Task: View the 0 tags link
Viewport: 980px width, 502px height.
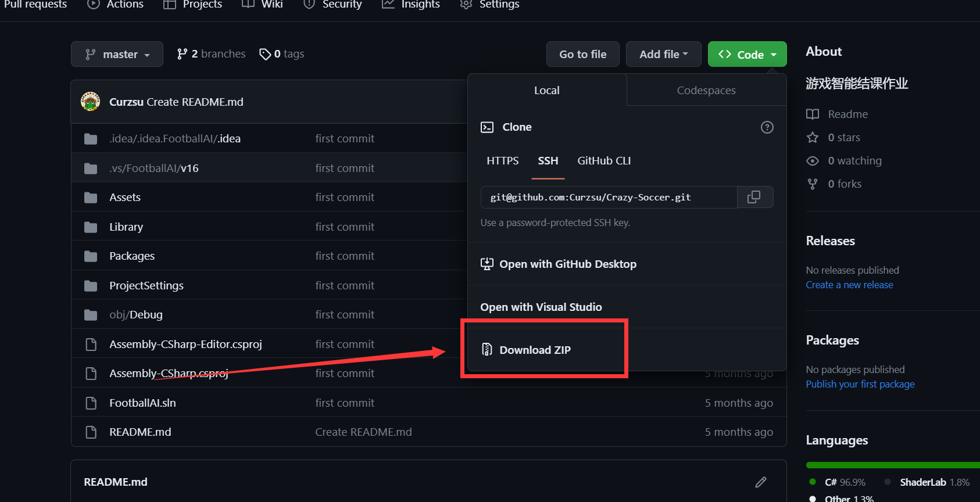Action: point(282,54)
